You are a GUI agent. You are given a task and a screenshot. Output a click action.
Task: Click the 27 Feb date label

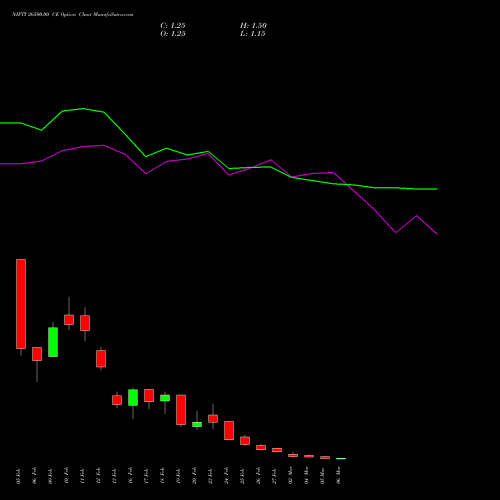tap(274, 476)
